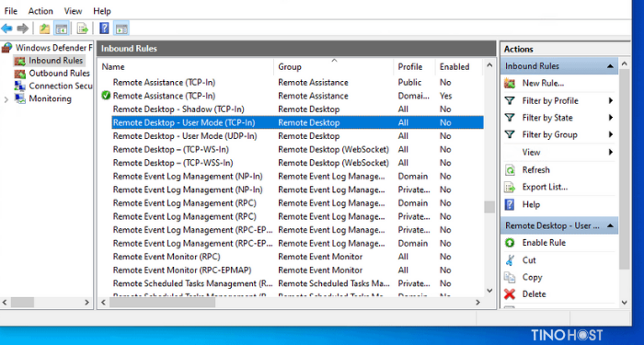Click the Connection Security Rules tree icon
Image resolution: width=644 pixels, height=345 pixels.
tap(19, 86)
